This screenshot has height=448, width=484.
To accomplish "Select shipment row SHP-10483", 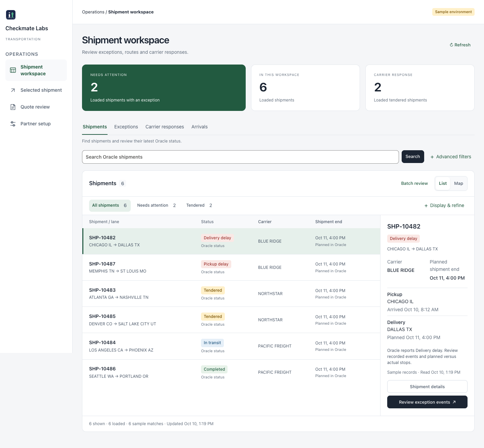I will click(231, 294).
